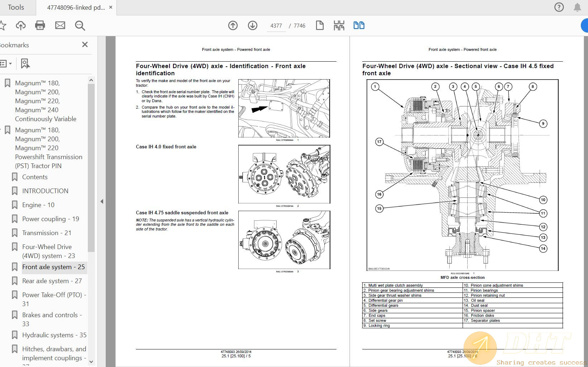
Task: Click bookmark icon beside Power coupling - 19
Action: pos(15,219)
